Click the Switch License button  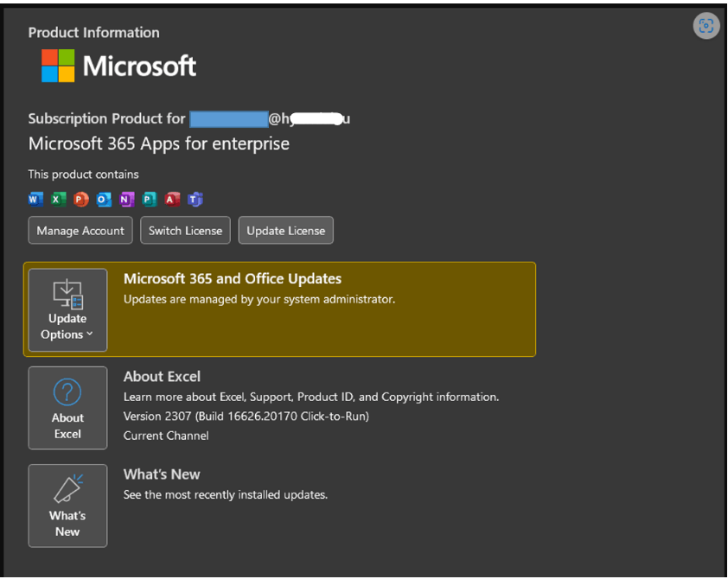pyautogui.click(x=185, y=231)
